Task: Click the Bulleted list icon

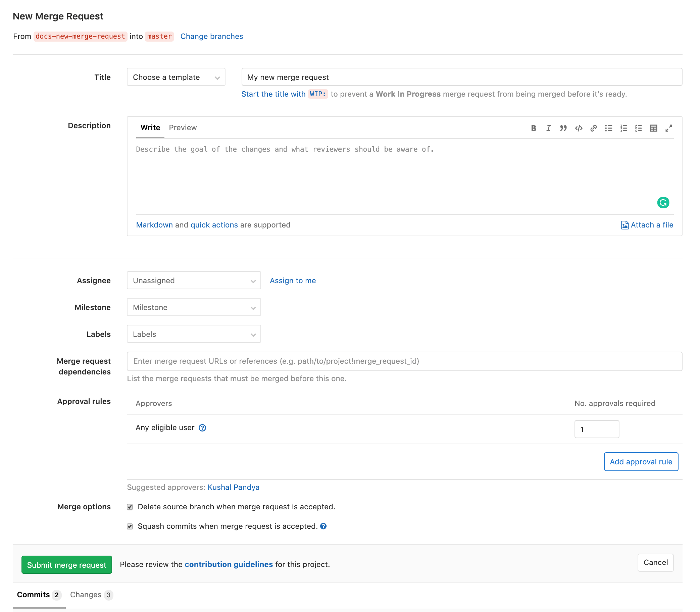Action: point(608,127)
